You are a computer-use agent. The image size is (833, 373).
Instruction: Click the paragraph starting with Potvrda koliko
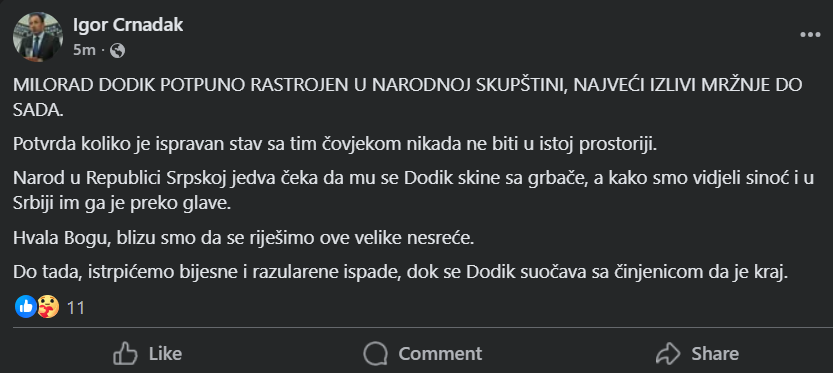(335, 145)
